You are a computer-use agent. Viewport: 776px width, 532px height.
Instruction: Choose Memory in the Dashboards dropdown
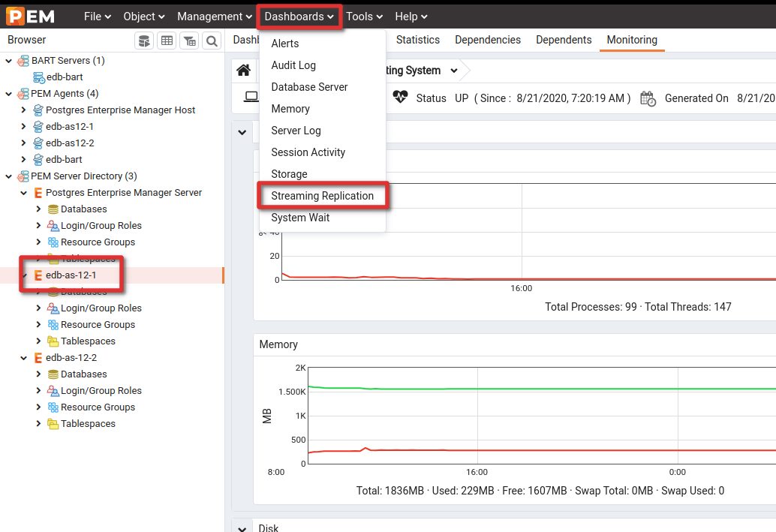pyautogui.click(x=290, y=109)
